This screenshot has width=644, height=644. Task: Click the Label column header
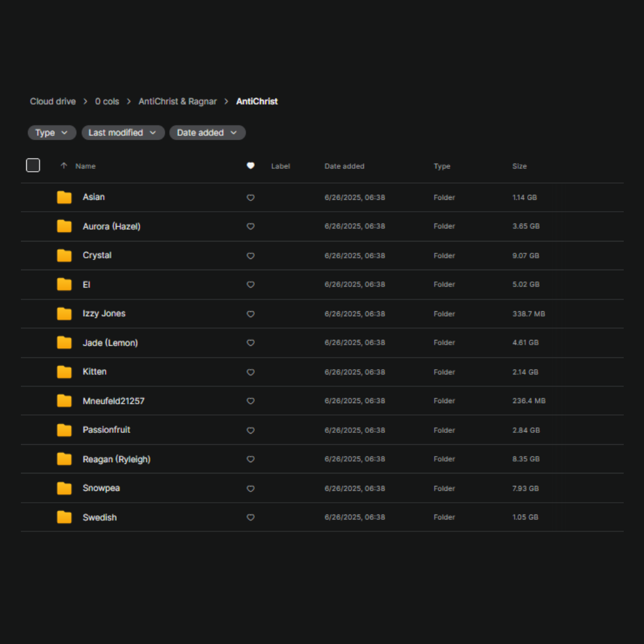pos(280,166)
